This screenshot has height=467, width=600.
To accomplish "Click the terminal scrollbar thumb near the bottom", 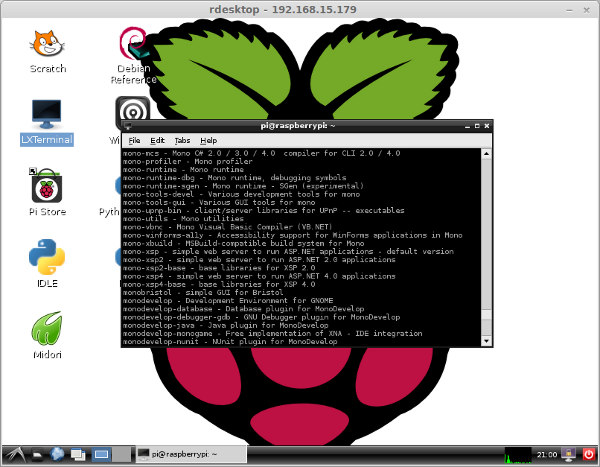I will (486, 315).
